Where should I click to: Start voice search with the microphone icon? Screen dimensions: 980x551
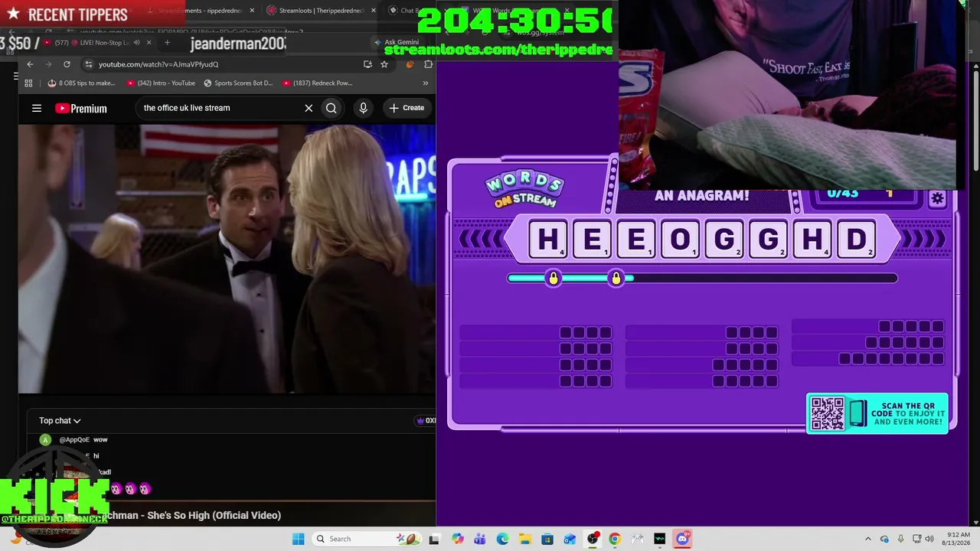click(x=364, y=108)
